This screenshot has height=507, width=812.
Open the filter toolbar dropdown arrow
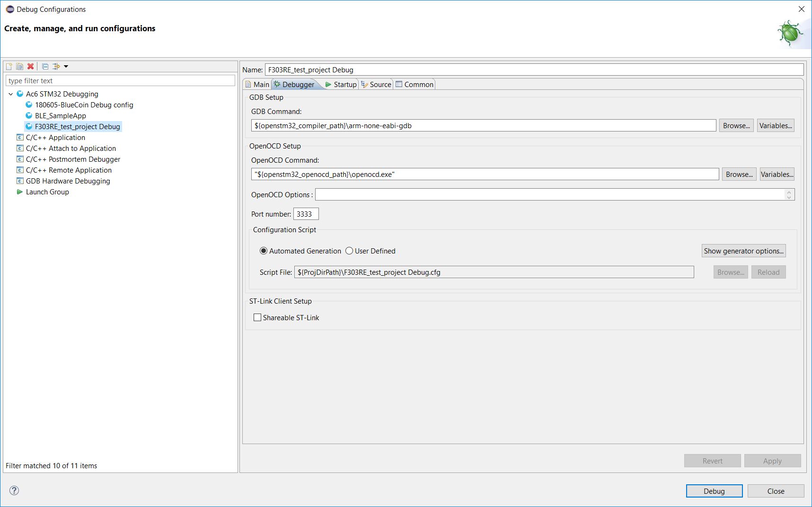pyautogui.click(x=66, y=66)
